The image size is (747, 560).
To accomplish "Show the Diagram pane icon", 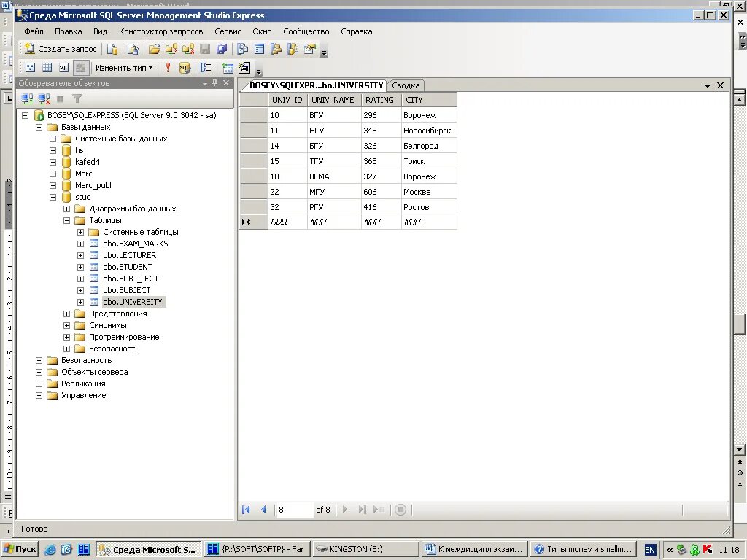I will point(31,68).
